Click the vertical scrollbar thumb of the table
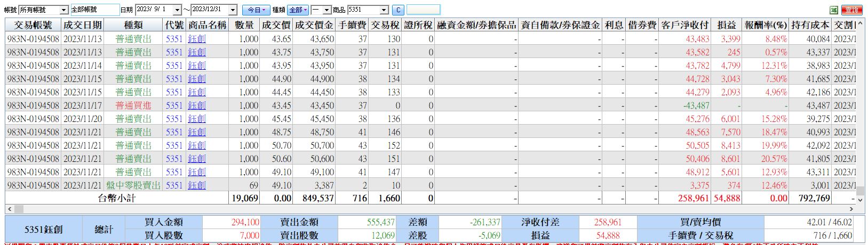868x245 pixels. [x=859, y=191]
